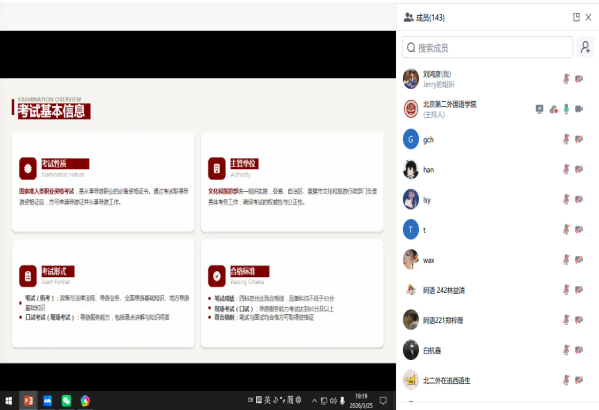The image size is (599, 410).
Task: Select member gch's blue G avatar
Action: point(411,139)
